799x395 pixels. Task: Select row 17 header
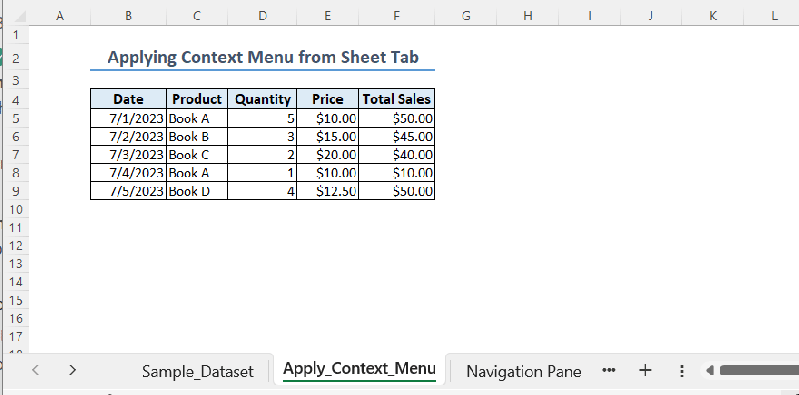coord(16,336)
